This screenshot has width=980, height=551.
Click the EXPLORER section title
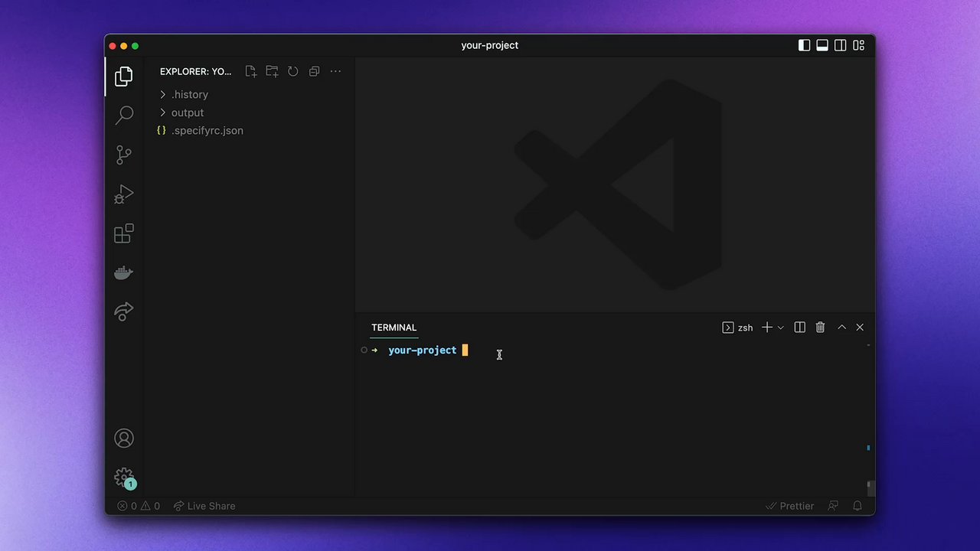pos(195,71)
